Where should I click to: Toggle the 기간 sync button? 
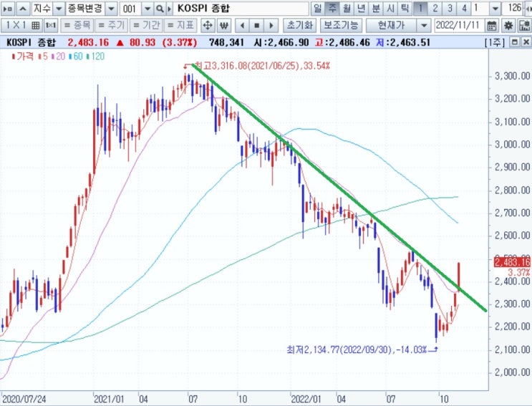[146, 26]
